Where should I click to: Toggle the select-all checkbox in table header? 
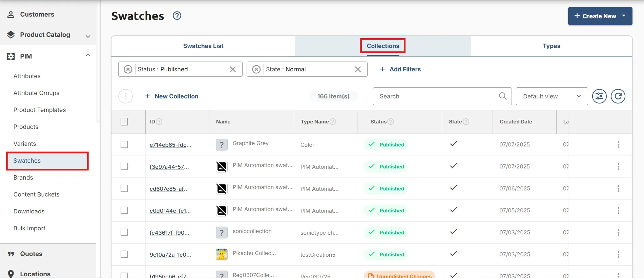click(x=124, y=122)
